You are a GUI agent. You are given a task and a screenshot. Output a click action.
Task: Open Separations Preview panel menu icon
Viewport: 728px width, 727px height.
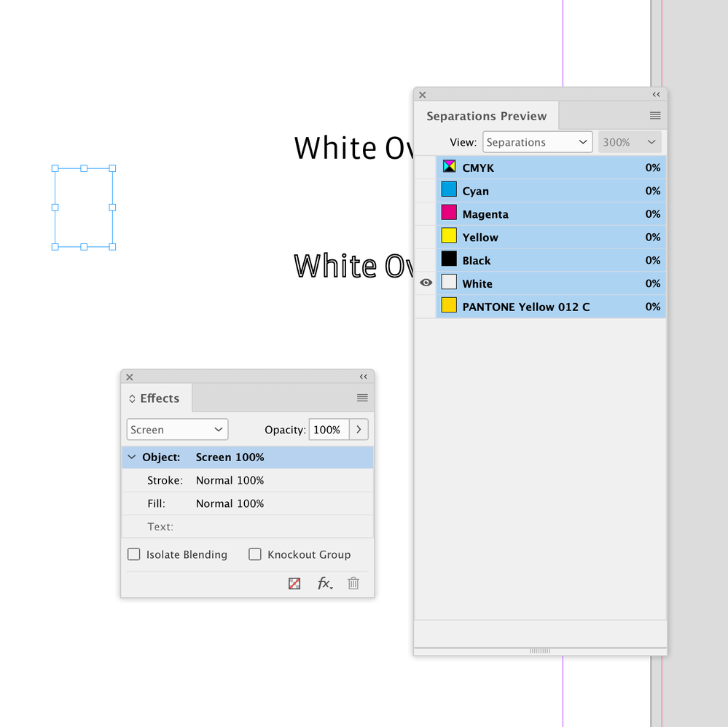point(655,116)
